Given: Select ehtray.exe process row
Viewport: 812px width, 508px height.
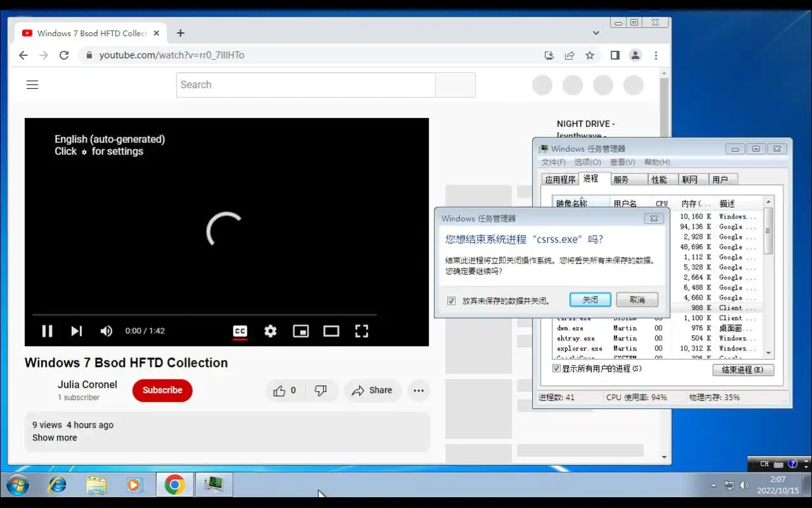Looking at the screenshot, I should coord(657,338).
